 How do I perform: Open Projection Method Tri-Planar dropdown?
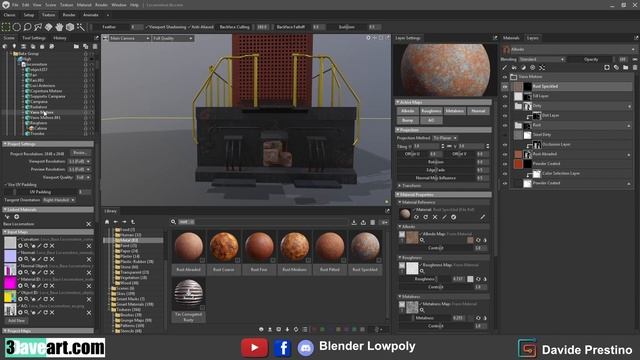(x=445, y=138)
